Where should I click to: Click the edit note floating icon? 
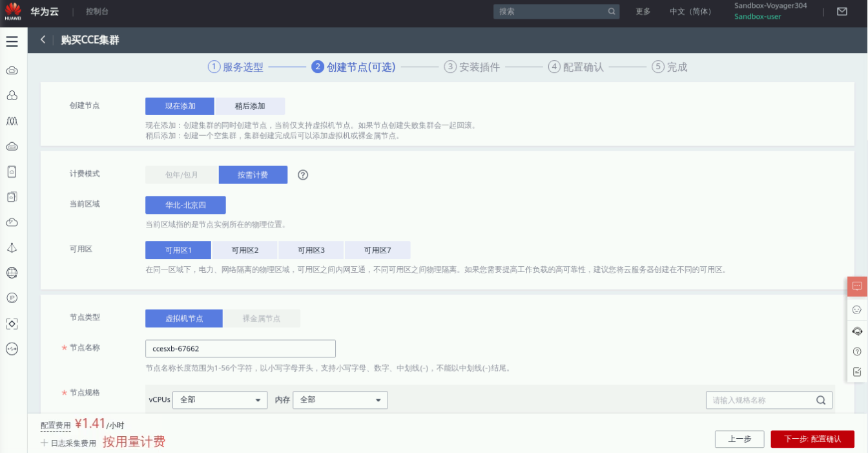(857, 372)
